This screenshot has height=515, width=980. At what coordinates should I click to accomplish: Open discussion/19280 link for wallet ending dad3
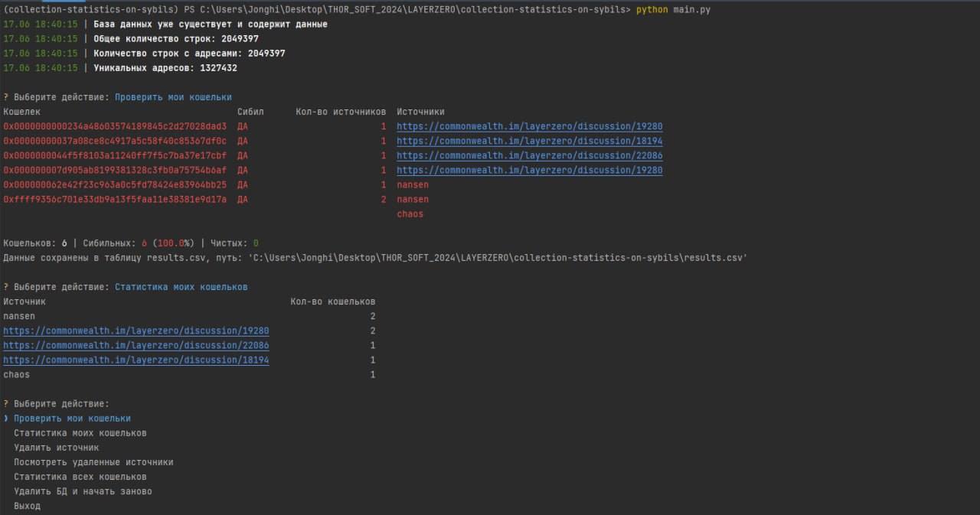pos(530,126)
